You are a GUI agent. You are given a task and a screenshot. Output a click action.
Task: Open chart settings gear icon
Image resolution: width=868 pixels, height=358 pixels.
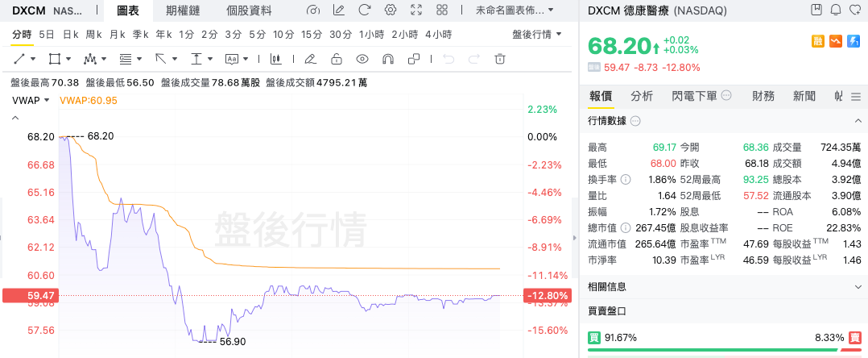click(391, 10)
